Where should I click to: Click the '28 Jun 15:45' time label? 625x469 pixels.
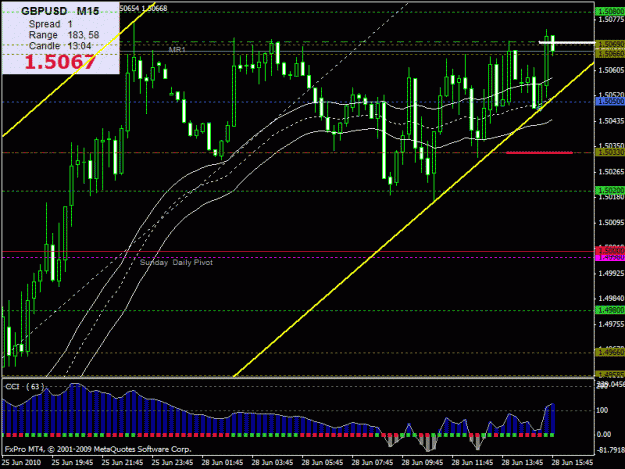pyautogui.click(x=572, y=462)
